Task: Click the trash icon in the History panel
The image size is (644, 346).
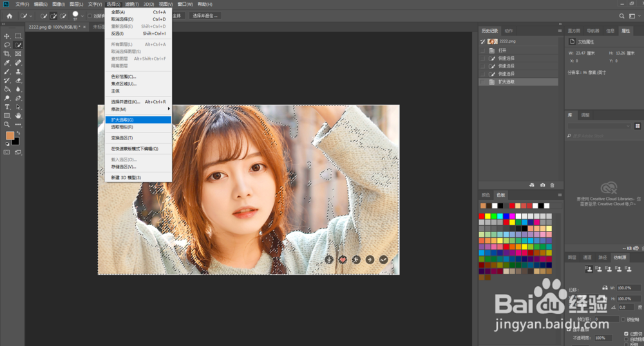Action: coord(552,185)
